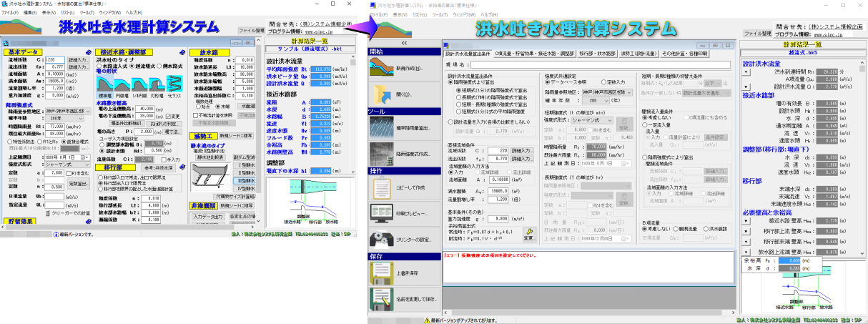The height and width of the screenshot is (324, 868).
Task: Click 詳細入力 button next to 流域係数 C, left
Action: click(78, 60)
